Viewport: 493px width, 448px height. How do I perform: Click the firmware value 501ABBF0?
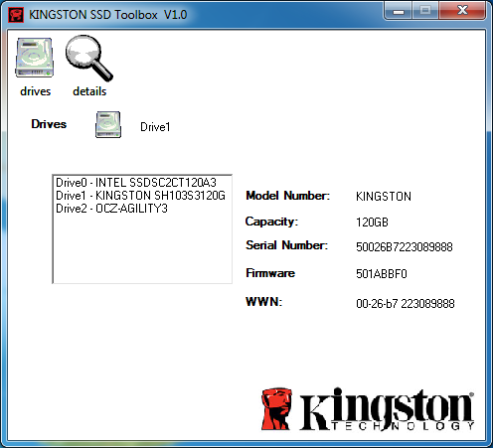click(x=382, y=274)
